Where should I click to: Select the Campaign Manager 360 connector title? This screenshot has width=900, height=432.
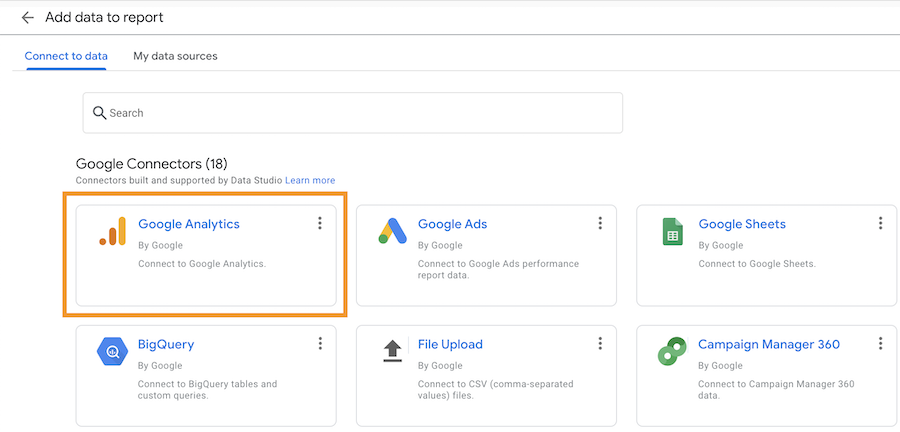[x=769, y=345]
